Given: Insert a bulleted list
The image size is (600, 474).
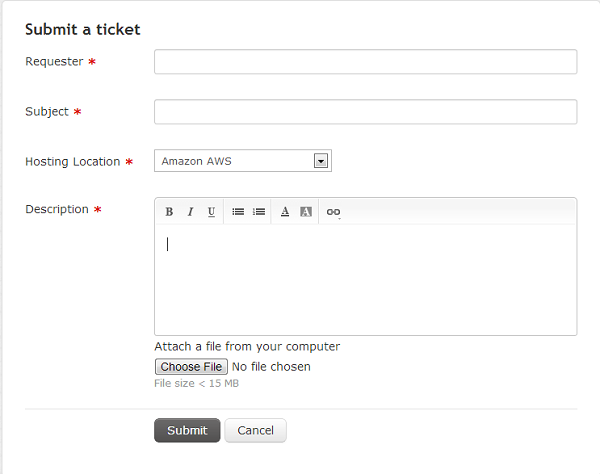Looking at the screenshot, I should click(238, 212).
